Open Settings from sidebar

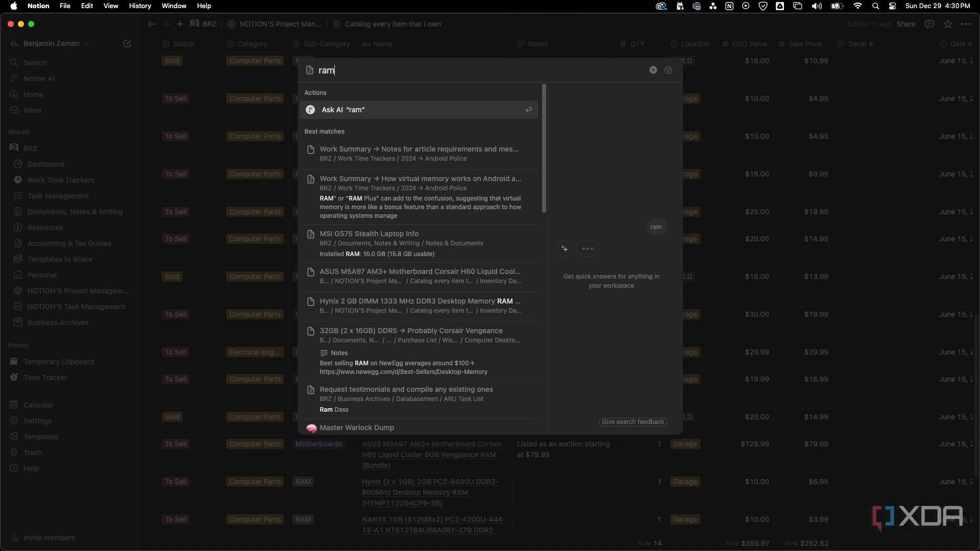click(37, 421)
